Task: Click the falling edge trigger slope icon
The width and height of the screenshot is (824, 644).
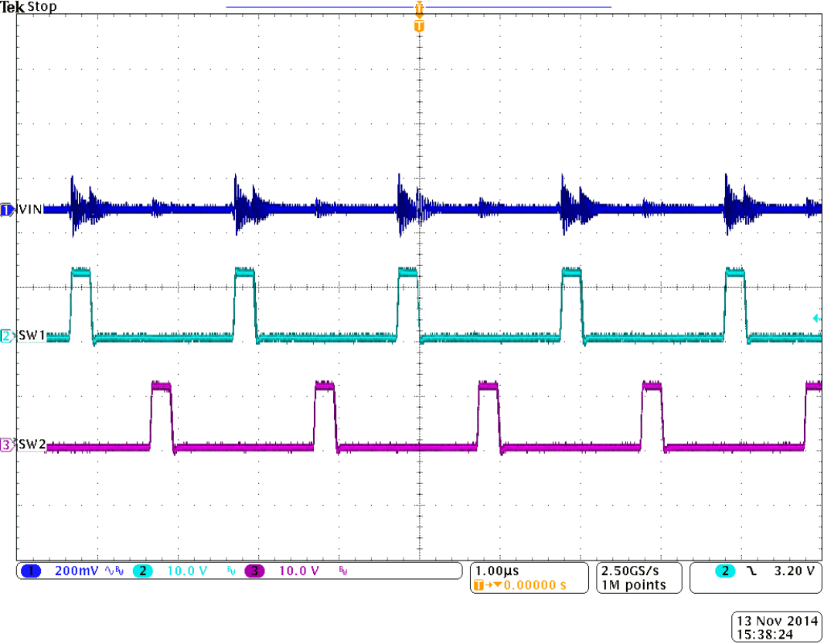Action: (x=751, y=571)
